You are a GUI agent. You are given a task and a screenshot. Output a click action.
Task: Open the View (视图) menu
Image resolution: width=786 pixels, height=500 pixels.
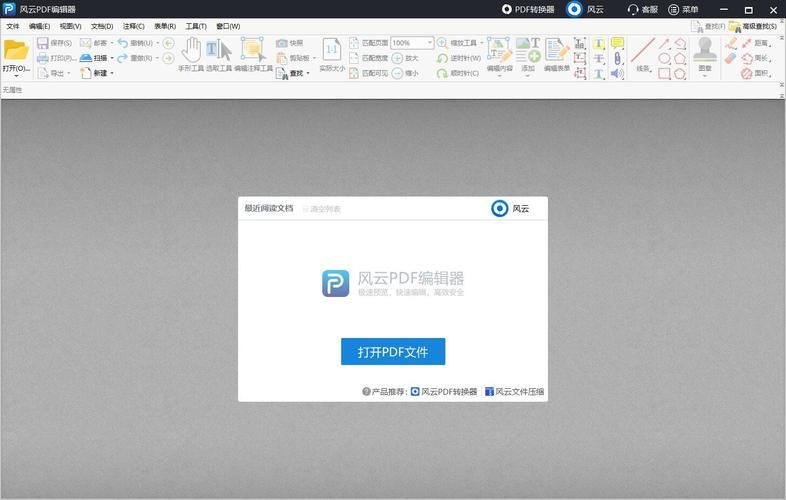(70, 26)
